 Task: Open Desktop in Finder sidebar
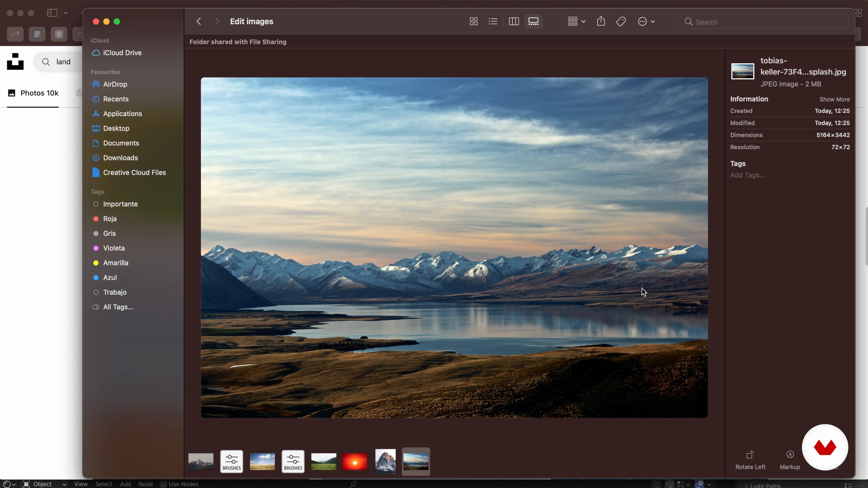[111, 129]
